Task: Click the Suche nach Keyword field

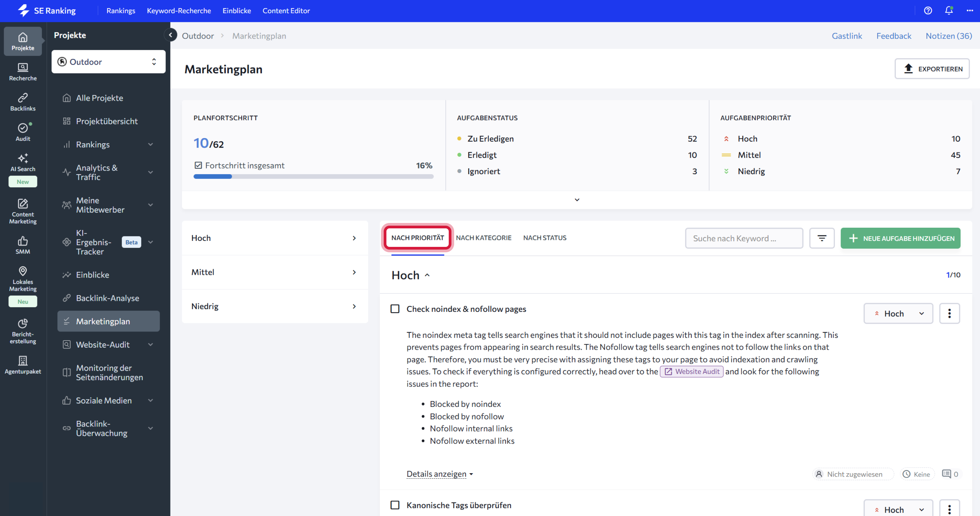Action: click(x=744, y=238)
